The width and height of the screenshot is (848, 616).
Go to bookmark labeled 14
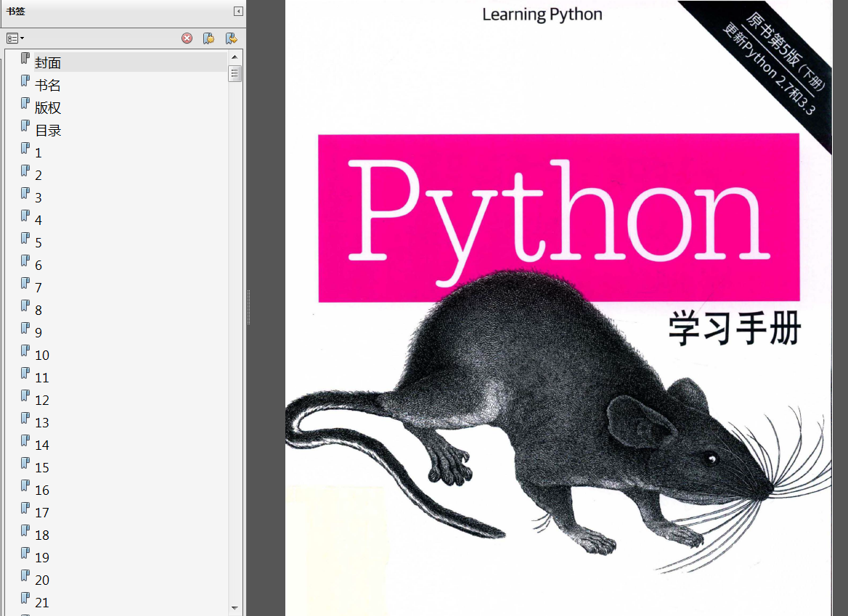click(41, 445)
